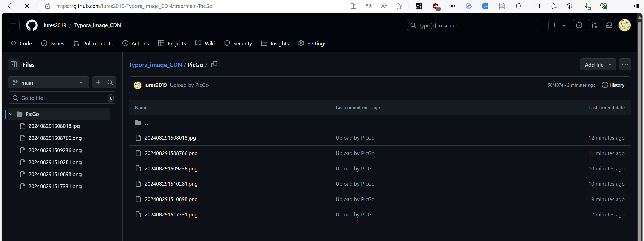
Task: Stop loading the page
Action: pos(27,6)
